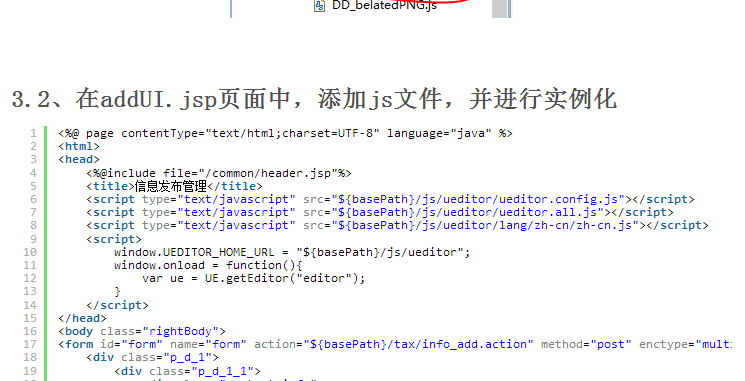Image resolution: width=745 pixels, height=381 pixels.
Task: Click the ueditor.all.js script line
Action: (380, 212)
